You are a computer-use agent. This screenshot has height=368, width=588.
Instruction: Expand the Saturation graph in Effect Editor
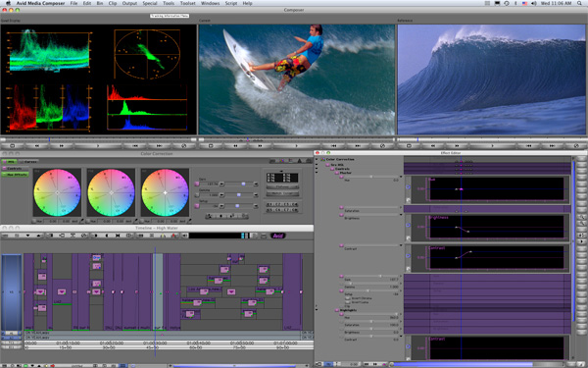coord(401,207)
